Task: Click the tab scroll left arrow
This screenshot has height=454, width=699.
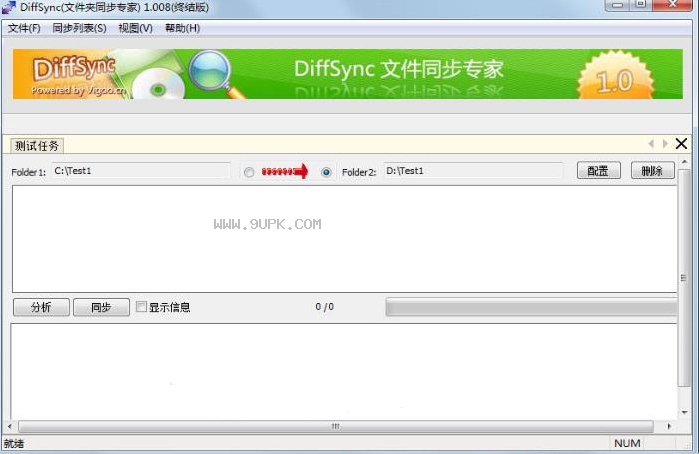Action: point(651,144)
